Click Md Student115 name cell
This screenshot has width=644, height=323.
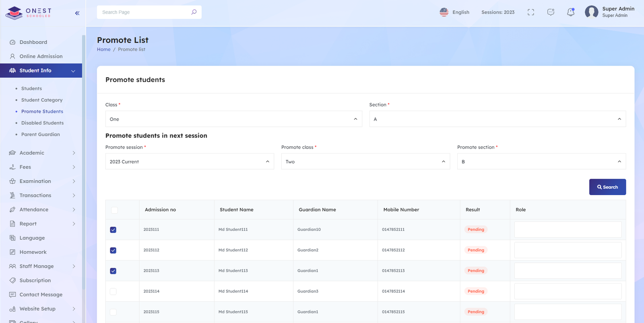[x=233, y=312]
